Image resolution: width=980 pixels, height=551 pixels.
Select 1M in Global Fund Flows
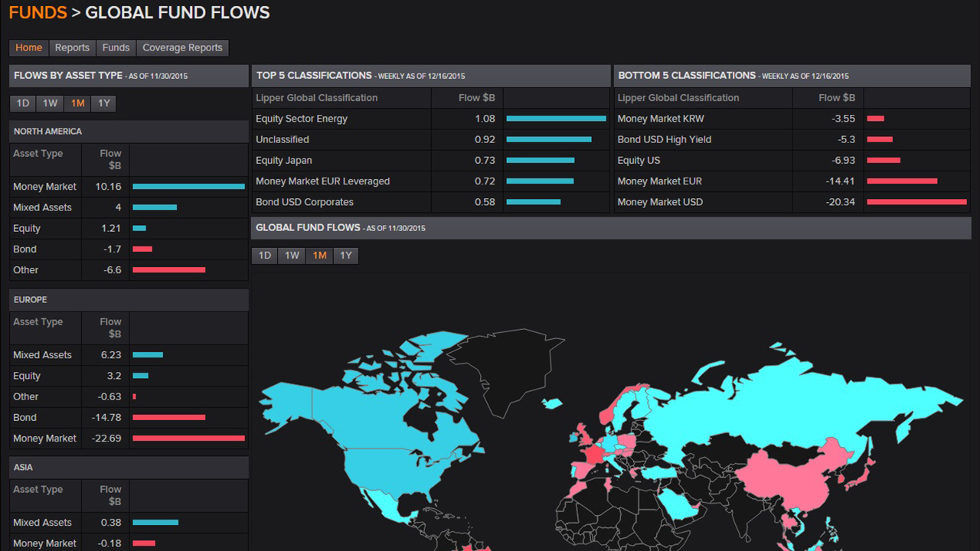tap(319, 256)
